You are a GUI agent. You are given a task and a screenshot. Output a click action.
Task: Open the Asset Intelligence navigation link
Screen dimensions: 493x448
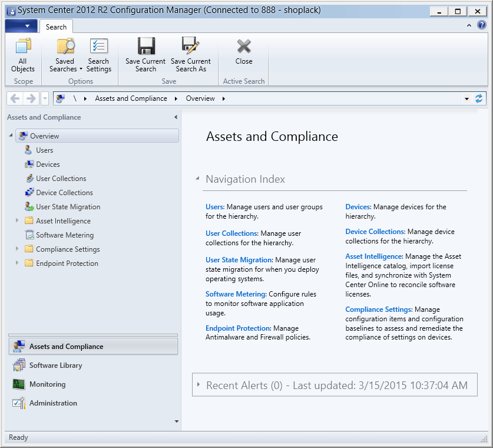[x=373, y=256]
